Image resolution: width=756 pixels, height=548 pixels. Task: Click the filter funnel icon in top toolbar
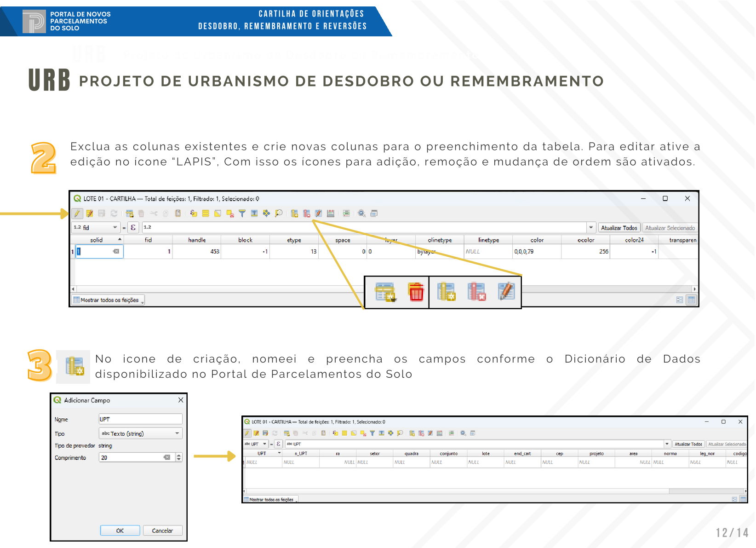242,213
